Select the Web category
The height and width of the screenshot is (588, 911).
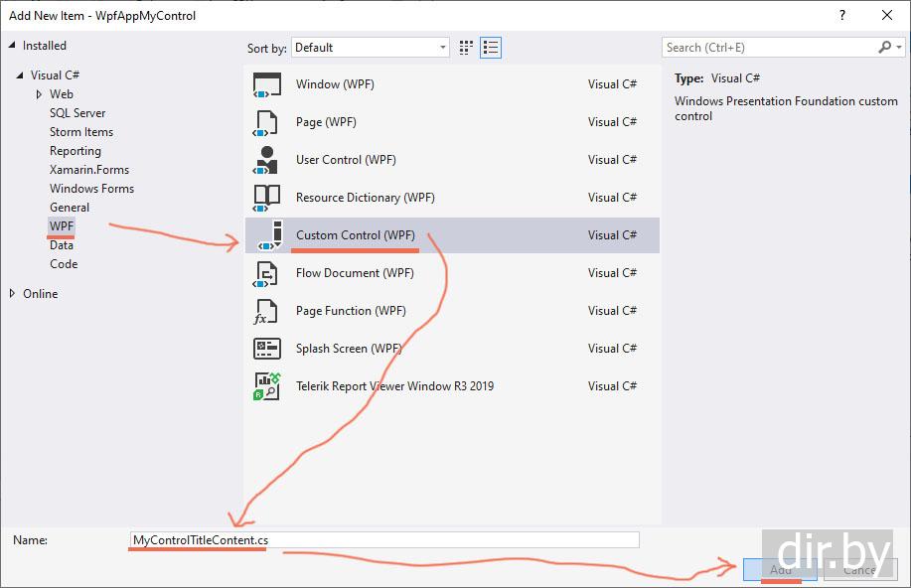pyautogui.click(x=62, y=94)
